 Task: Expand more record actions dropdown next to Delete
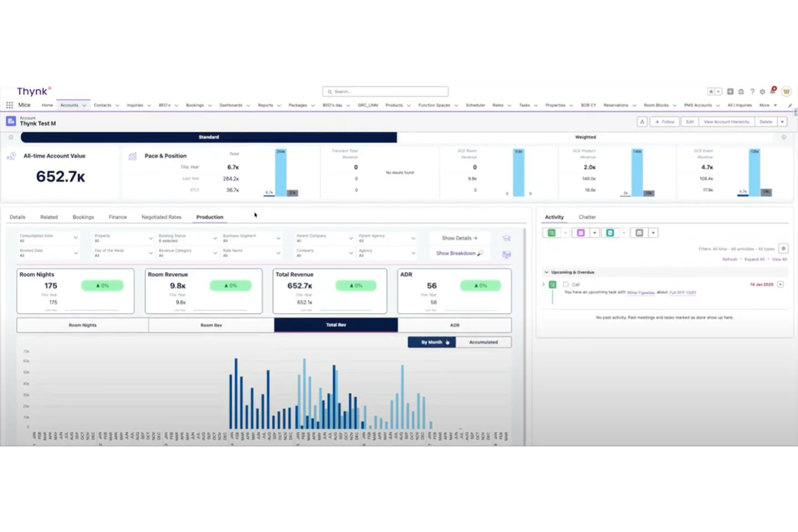click(782, 122)
